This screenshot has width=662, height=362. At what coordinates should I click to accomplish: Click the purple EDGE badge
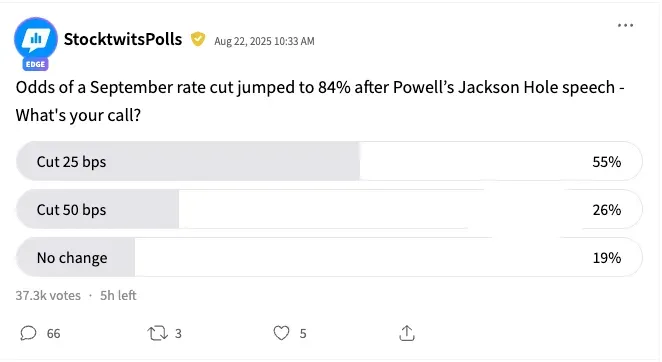pyautogui.click(x=35, y=64)
